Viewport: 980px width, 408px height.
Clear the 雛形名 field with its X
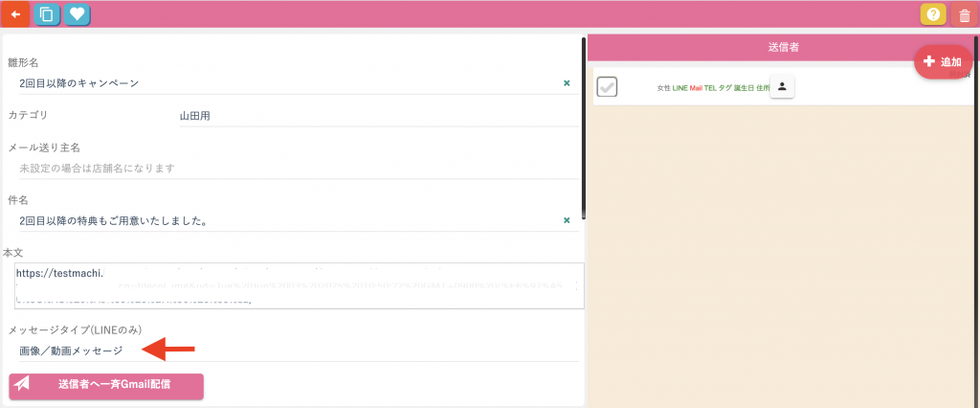coord(567,83)
